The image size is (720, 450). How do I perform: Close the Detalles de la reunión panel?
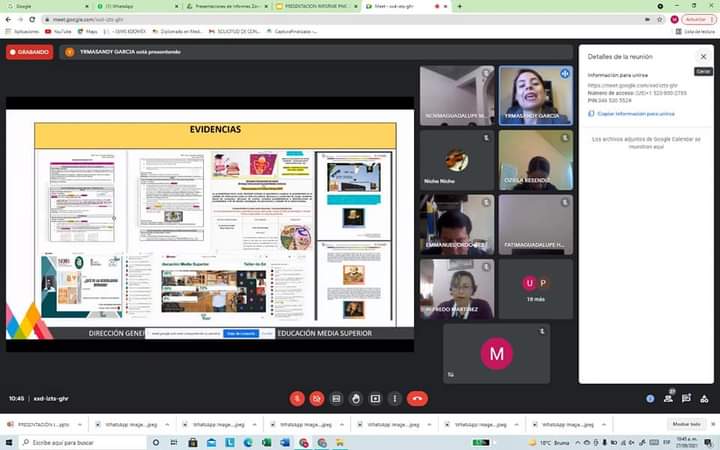tap(703, 56)
